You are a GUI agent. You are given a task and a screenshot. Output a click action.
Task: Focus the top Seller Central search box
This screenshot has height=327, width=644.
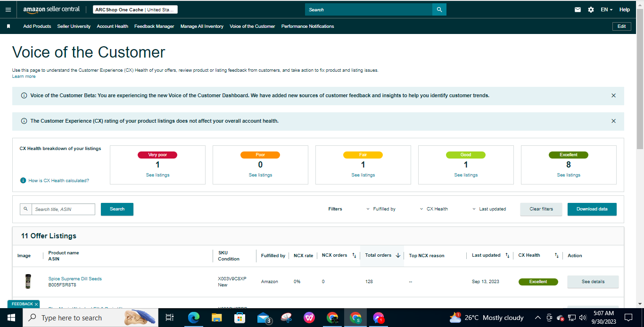pyautogui.click(x=369, y=9)
